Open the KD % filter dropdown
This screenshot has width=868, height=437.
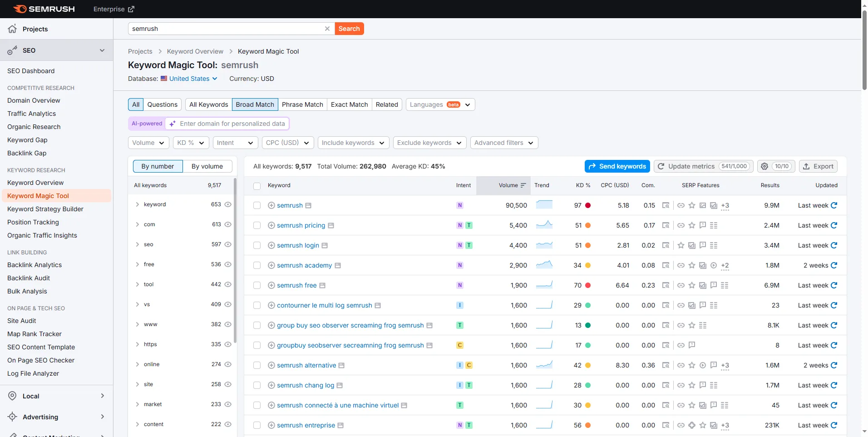pos(191,143)
